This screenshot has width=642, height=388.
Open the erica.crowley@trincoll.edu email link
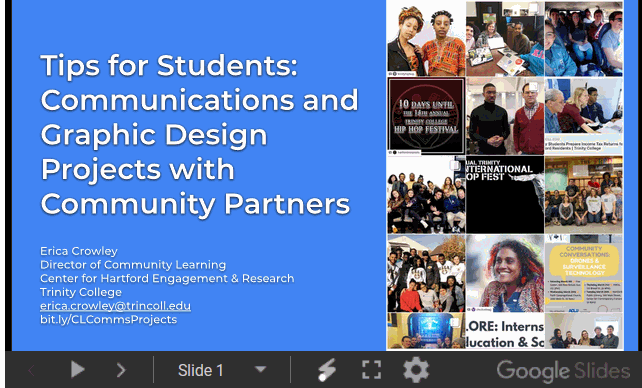(115, 306)
